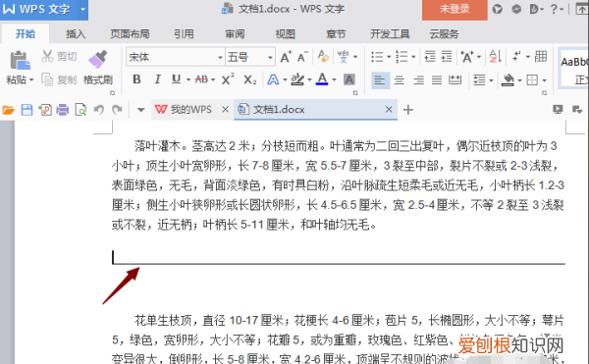
Task: Open 开发工具 ribbon tab
Action: click(x=390, y=34)
